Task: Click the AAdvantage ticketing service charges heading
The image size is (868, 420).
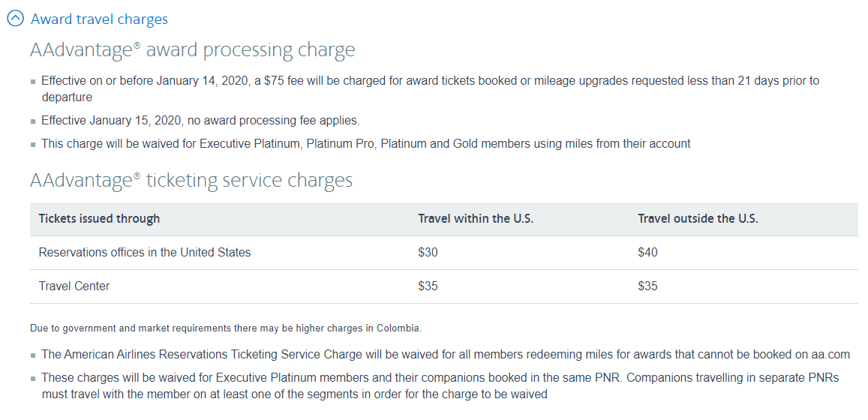Action: coord(191,180)
